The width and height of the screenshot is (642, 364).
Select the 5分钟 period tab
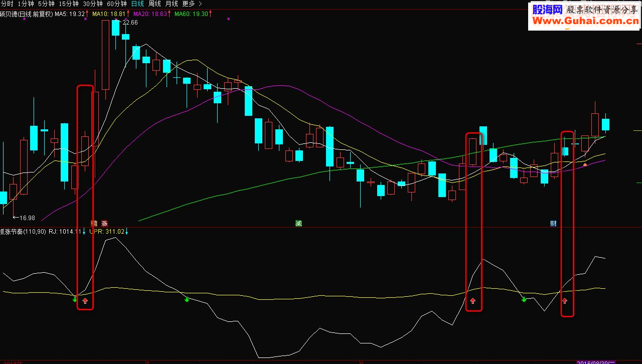click(47, 4)
